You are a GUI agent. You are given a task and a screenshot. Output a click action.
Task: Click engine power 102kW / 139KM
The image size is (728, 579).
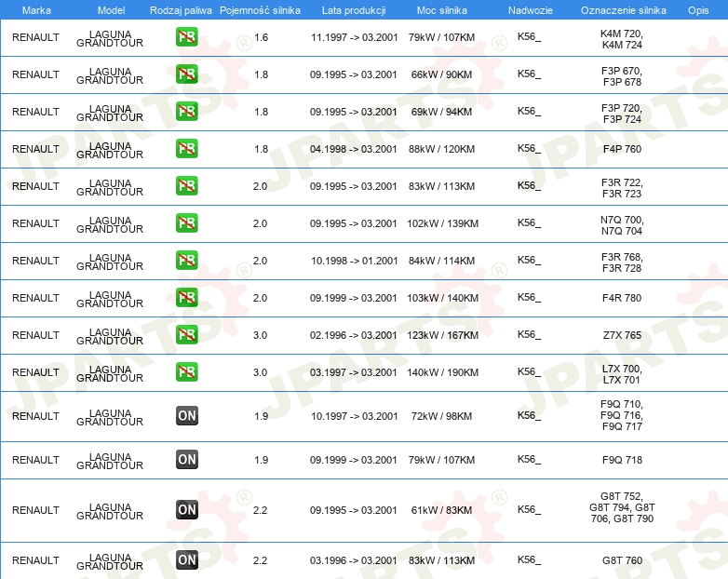click(x=442, y=223)
